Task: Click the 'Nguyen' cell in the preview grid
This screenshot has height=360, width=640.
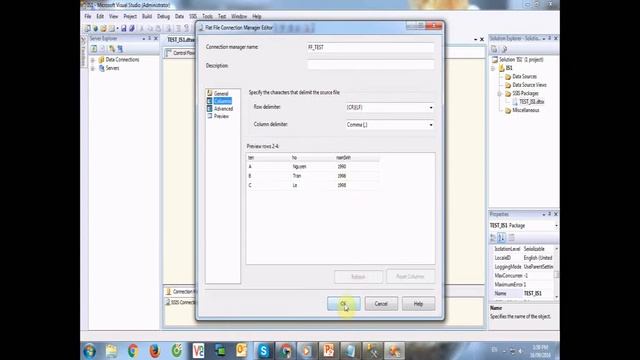Action: click(300, 167)
